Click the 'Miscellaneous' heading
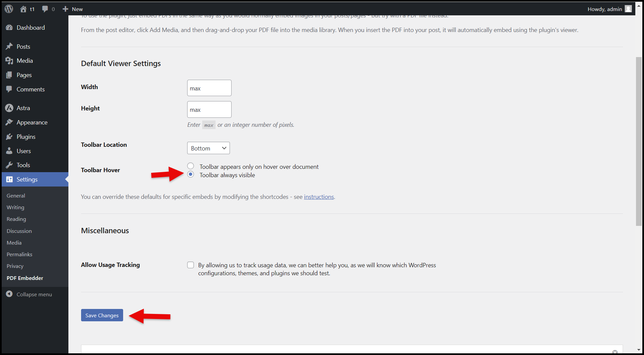The image size is (644, 355). pos(105,231)
